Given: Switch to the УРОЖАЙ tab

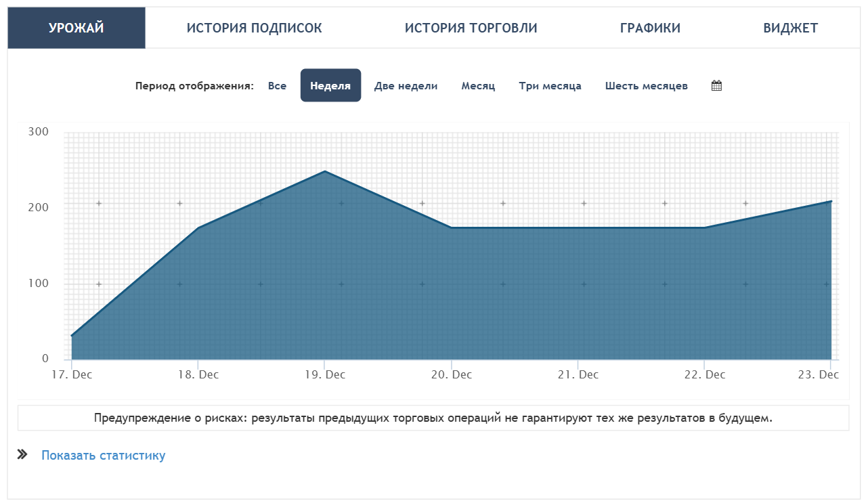Looking at the screenshot, I should [x=77, y=28].
